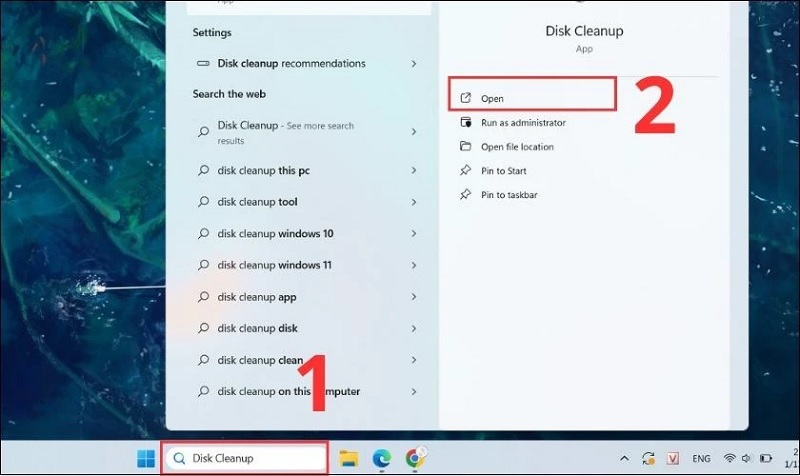Open File Explorer from the taskbar
The height and width of the screenshot is (476, 800).
[x=349, y=458]
